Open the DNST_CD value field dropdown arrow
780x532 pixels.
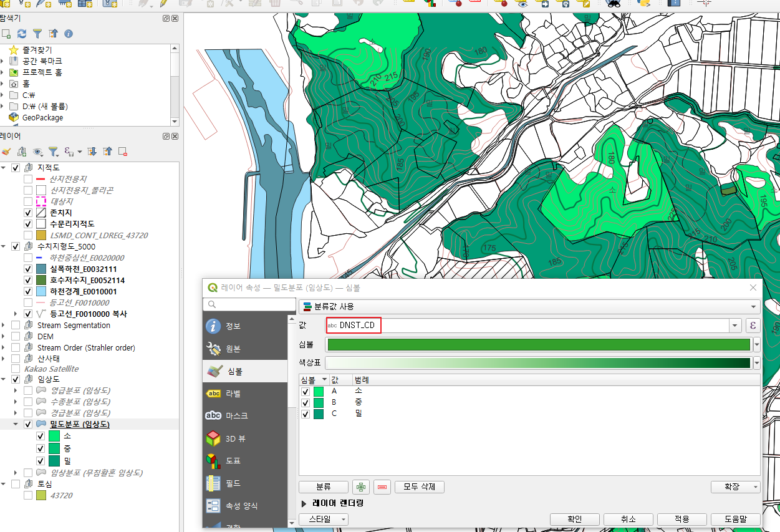pyautogui.click(x=736, y=326)
